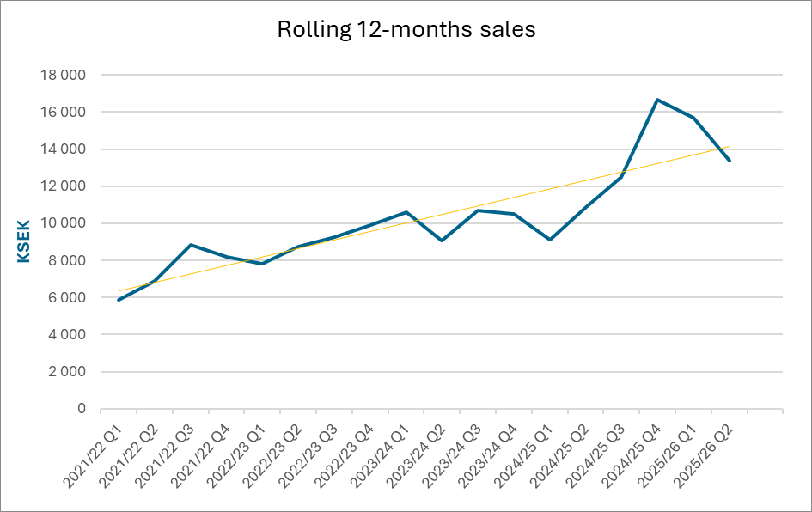Click the 18 000 y-axis label
The image size is (812, 512).
(63, 76)
